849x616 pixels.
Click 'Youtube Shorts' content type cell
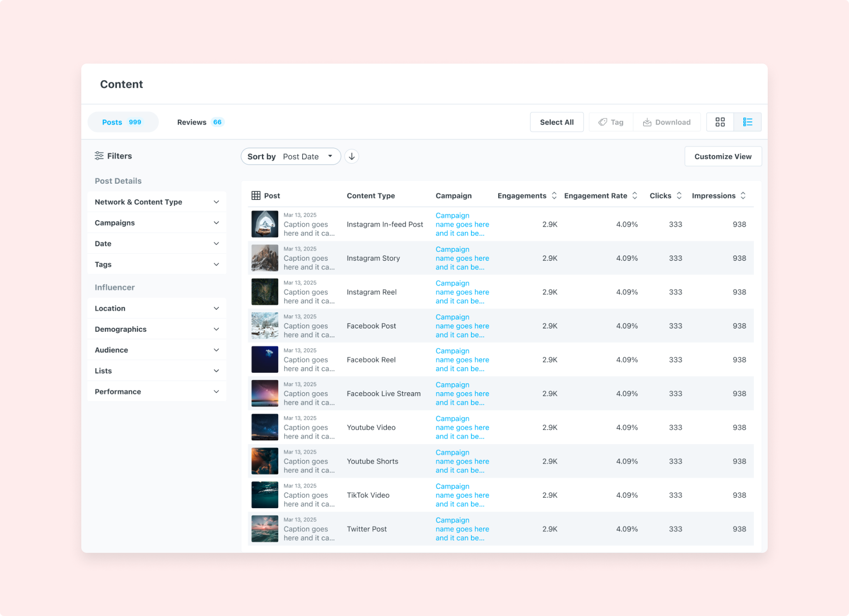point(373,461)
